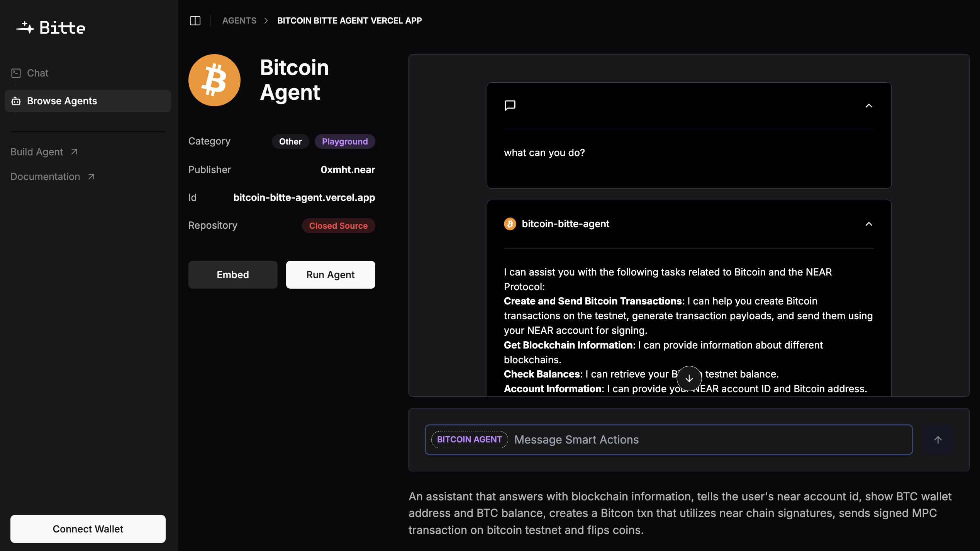Screen dimensions: 980x551
Task: Click the Connect Wallet button
Action: point(88,529)
